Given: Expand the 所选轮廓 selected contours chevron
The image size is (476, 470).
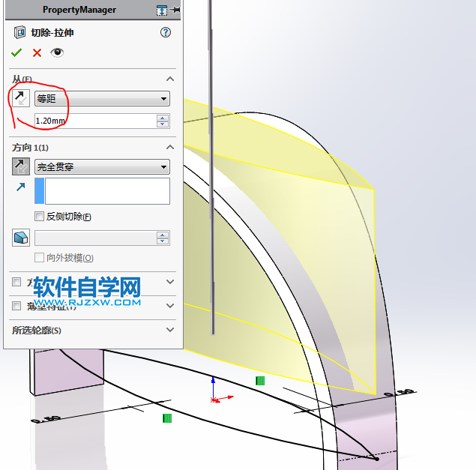Looking at the screenshot, I should (x=170, y=330).
